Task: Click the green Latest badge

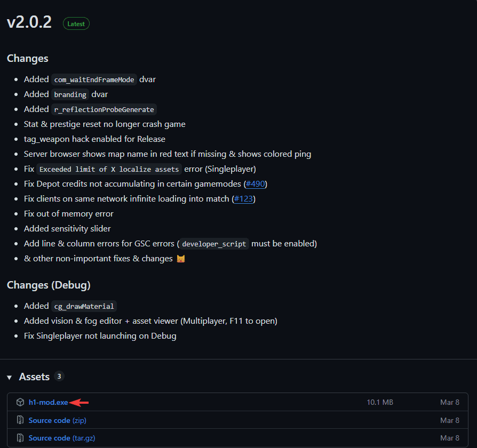Action: tap(76, 23)
